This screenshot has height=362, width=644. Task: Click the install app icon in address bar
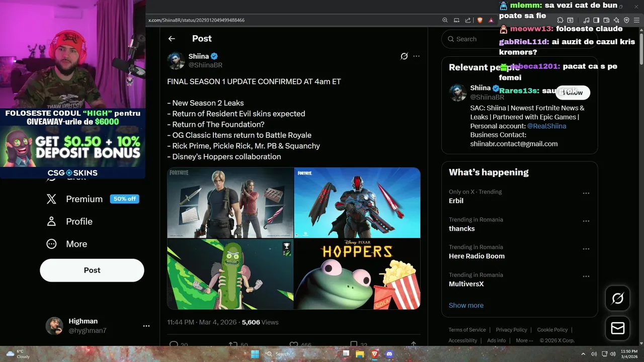456,20
